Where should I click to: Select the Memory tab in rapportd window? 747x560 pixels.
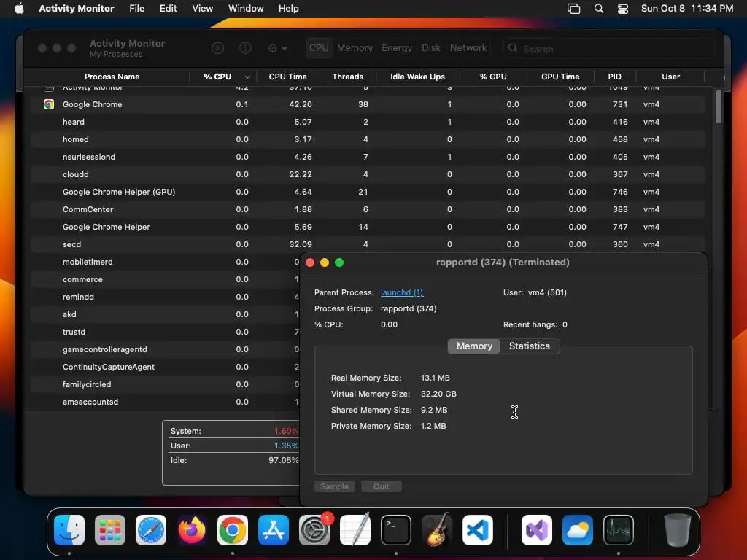pos(474,346)
